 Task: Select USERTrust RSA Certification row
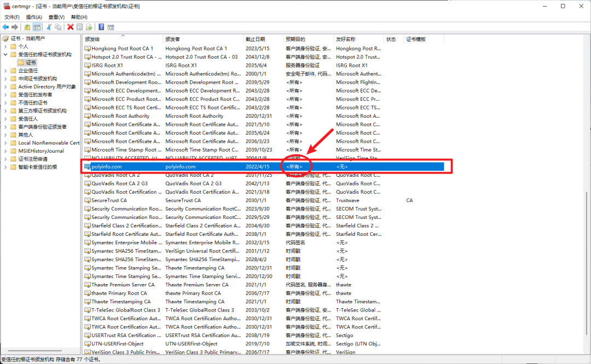point(263,336)
